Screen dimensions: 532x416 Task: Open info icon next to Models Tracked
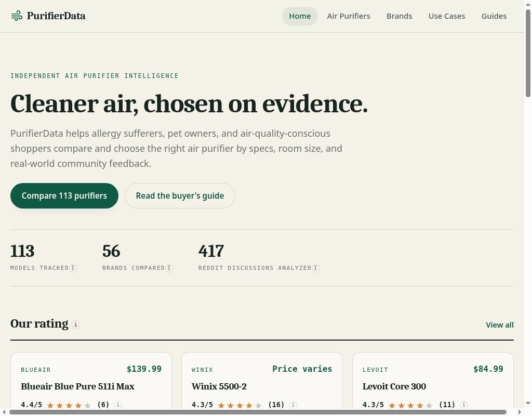pos(73,268)
